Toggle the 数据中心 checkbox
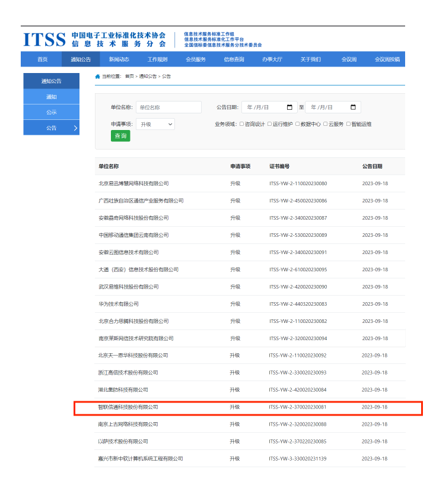433x504 pixels. tap(297, 124)
